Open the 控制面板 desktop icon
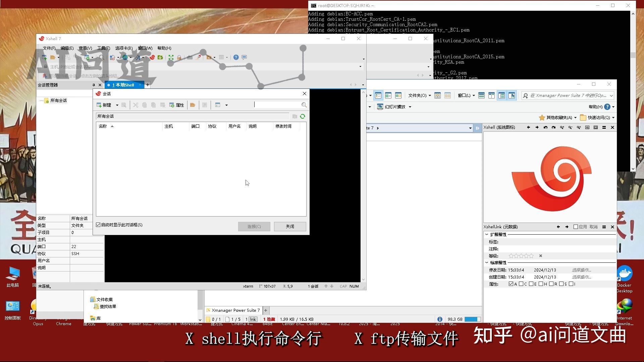This screenshot has height=362, width=644. click(x=13, y=310)
